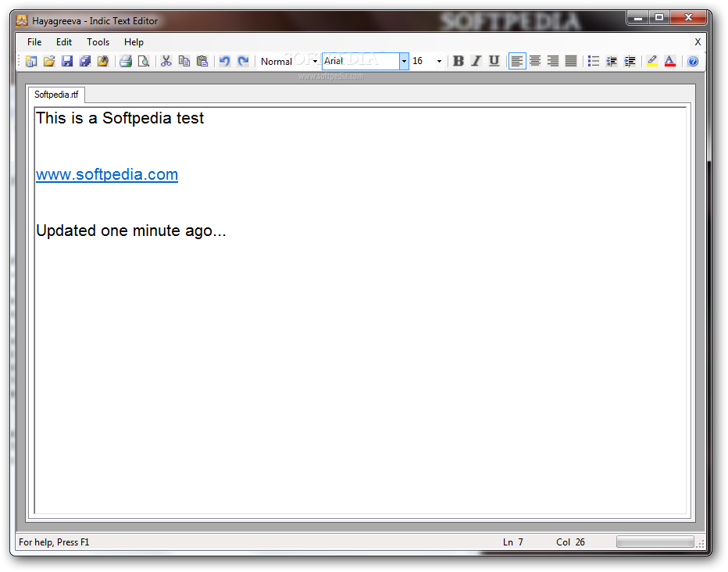
Task: Open the Help menu
Action: point(134,42)
